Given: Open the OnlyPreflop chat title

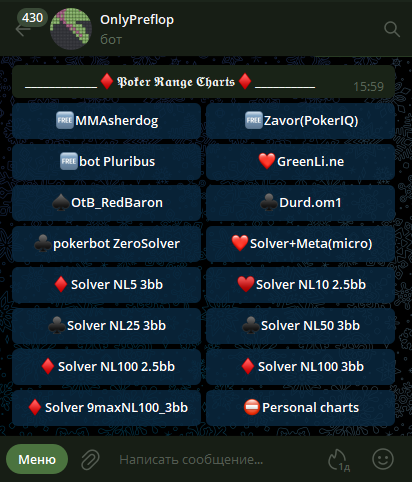Looking at the screenshot, I should tap(137, 20).
